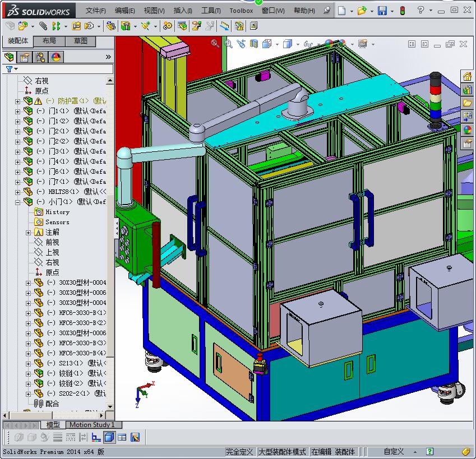Click the Zoom to Fit view icon
Viewport: 476px width, 459px height.
click(215, 44)
